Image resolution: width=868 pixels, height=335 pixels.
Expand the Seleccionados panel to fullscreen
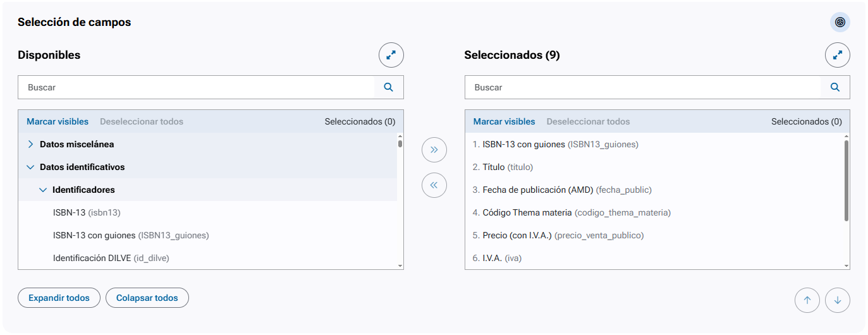(x=837, y=55)
